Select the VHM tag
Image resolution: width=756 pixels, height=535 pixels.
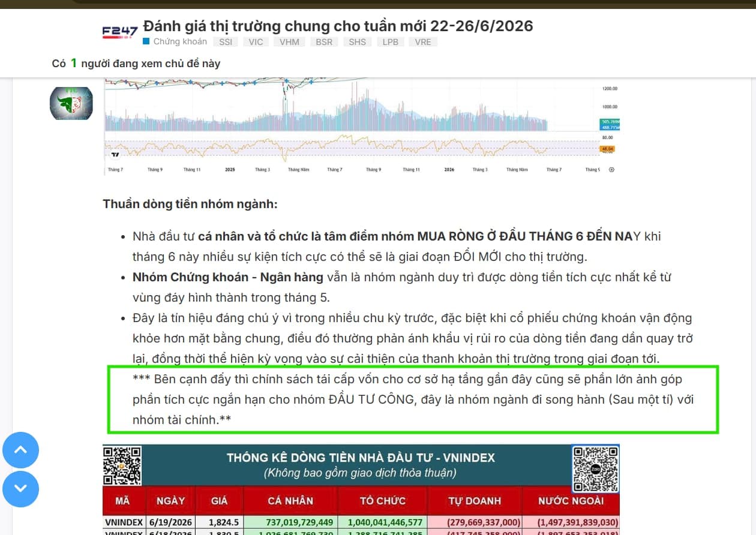pos(290,42)
